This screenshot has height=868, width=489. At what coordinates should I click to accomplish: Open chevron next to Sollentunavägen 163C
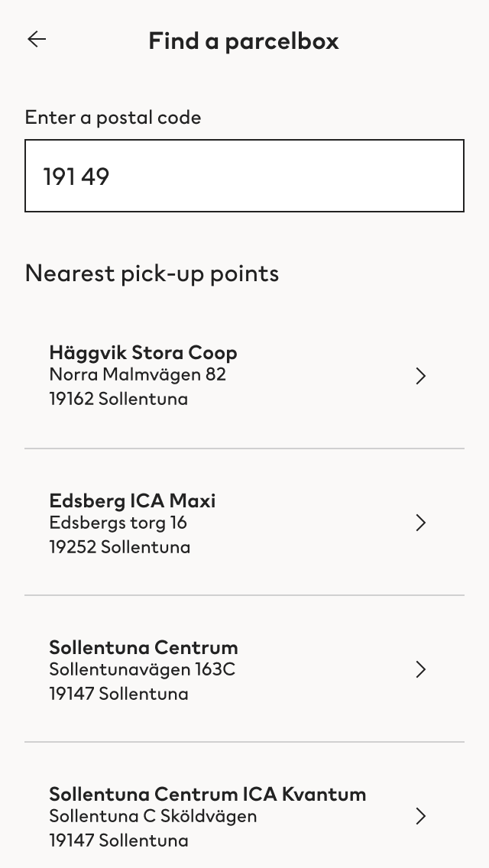[x=421, y=669]
